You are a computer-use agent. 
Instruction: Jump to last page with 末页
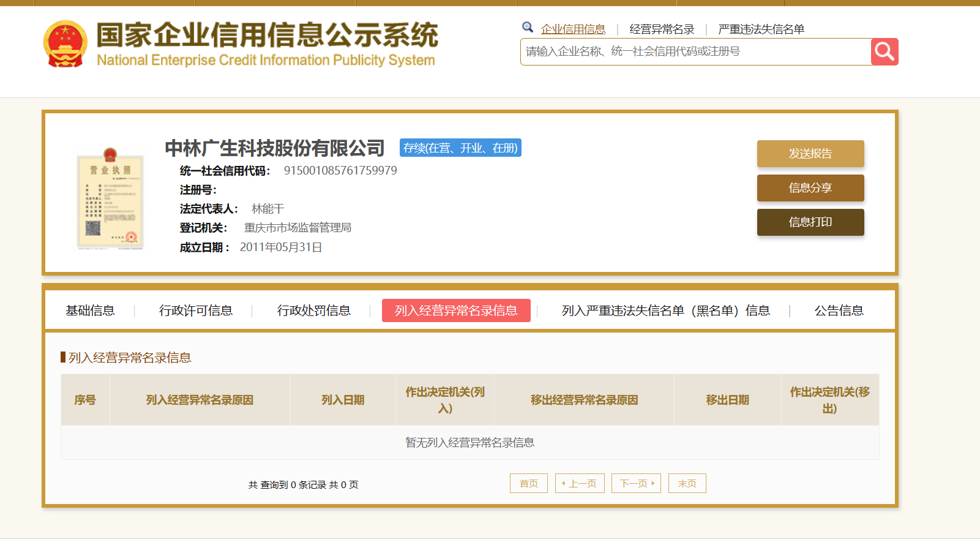pyautogui.click(x=687, y=483)
